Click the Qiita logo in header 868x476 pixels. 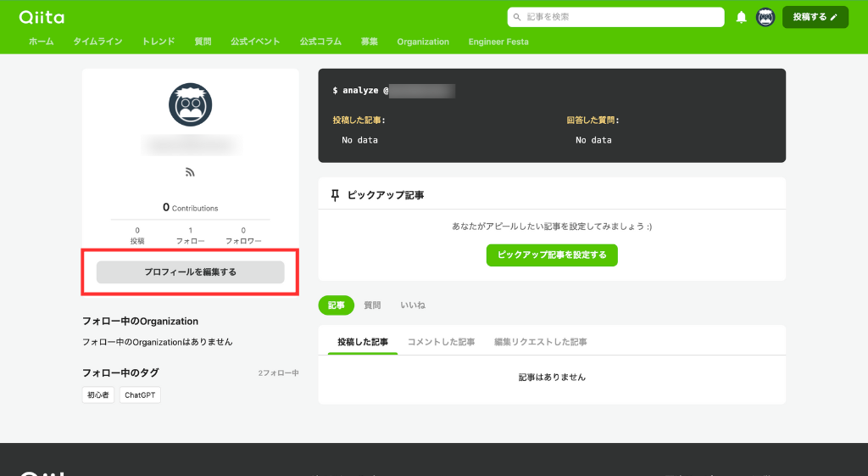[x=42, y=17]
